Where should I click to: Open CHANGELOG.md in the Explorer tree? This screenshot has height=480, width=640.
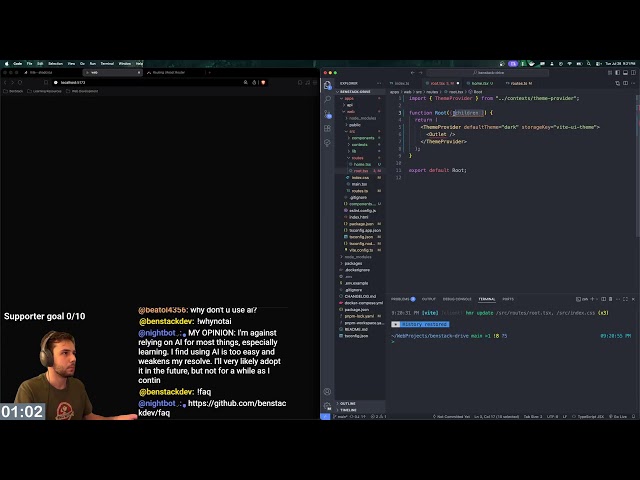[360, 296]
